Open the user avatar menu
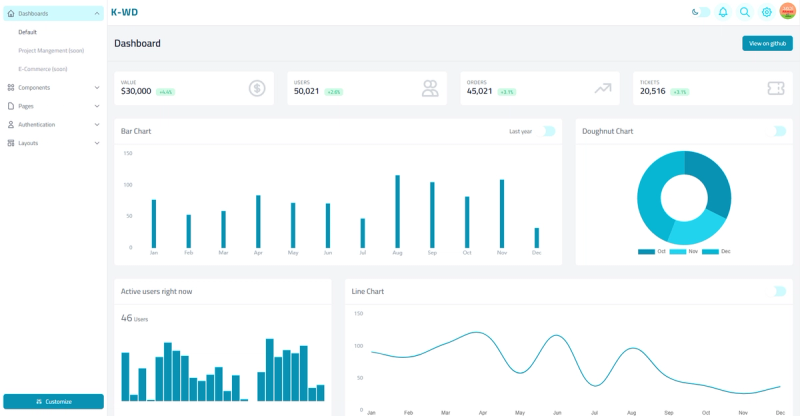 pyautogui.click(x=787, y=12)
